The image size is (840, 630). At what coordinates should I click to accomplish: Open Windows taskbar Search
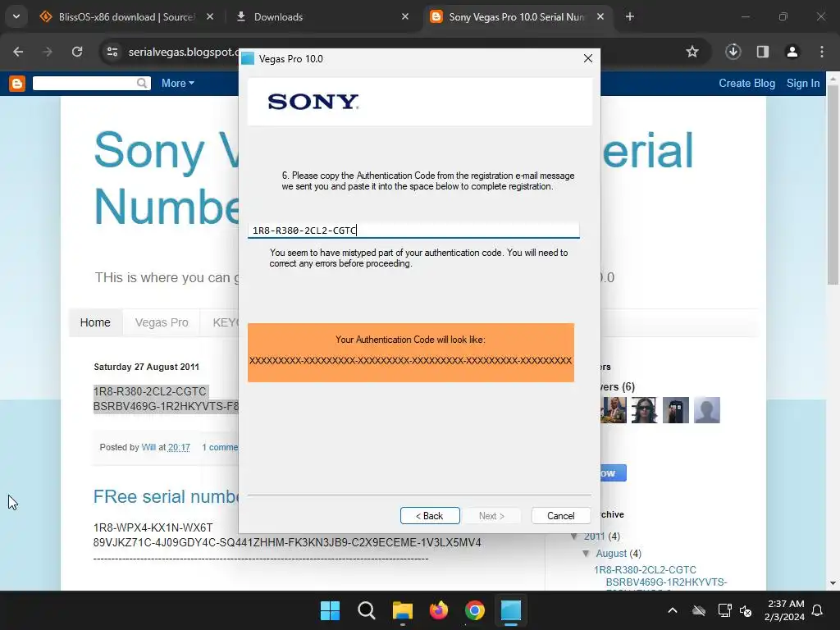(x=367, y=610)
